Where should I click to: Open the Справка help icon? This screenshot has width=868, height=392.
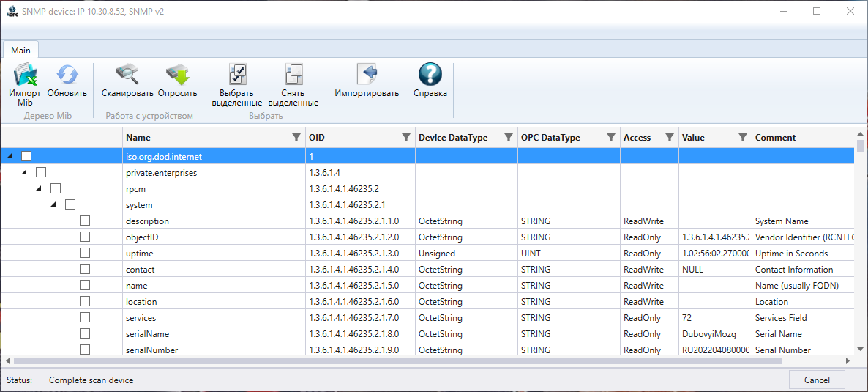click(x=430, y=74)
